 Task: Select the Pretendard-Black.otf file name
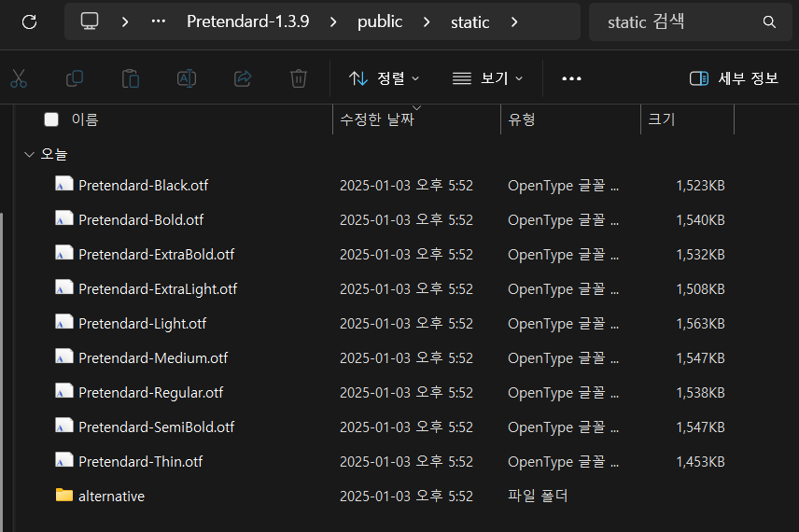tap(143, 186)
